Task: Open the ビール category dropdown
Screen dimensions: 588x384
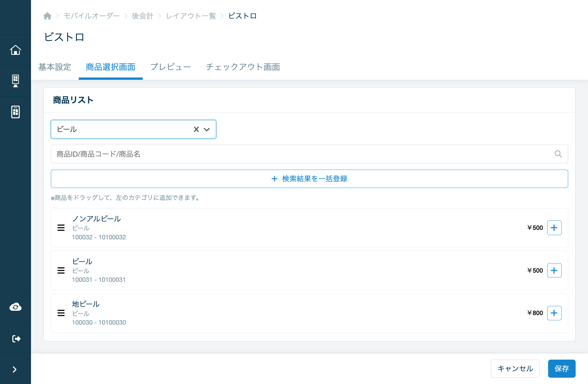Action: pos(207,129)
